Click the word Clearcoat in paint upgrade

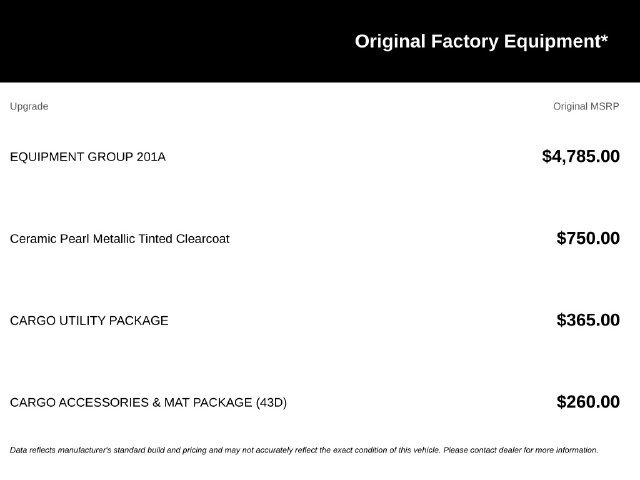click(202, 238)
